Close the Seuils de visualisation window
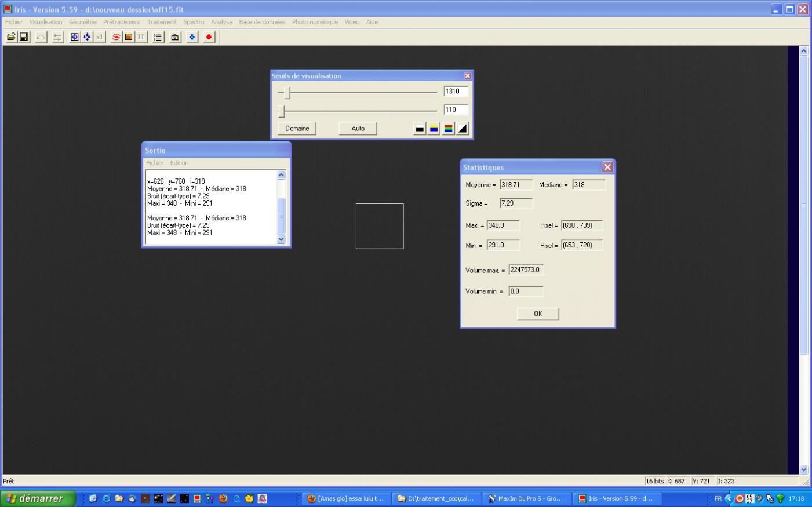 [468, 76]
